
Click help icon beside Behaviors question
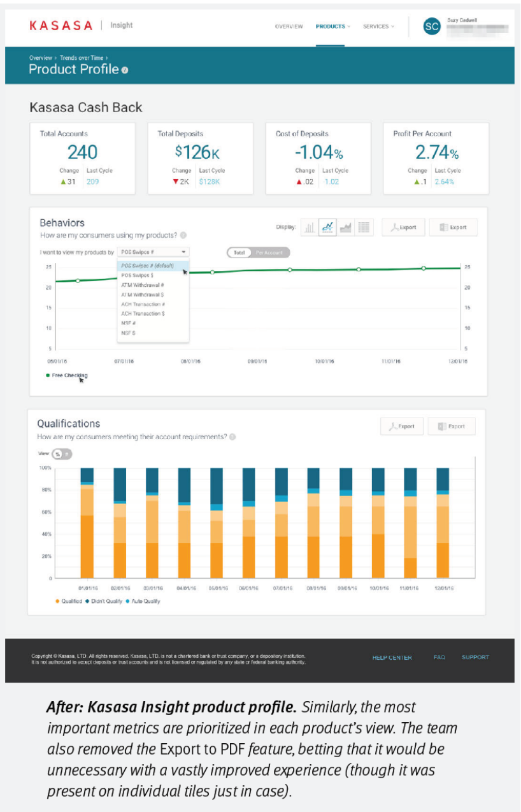pyautogui.click(x=183, y=235)
